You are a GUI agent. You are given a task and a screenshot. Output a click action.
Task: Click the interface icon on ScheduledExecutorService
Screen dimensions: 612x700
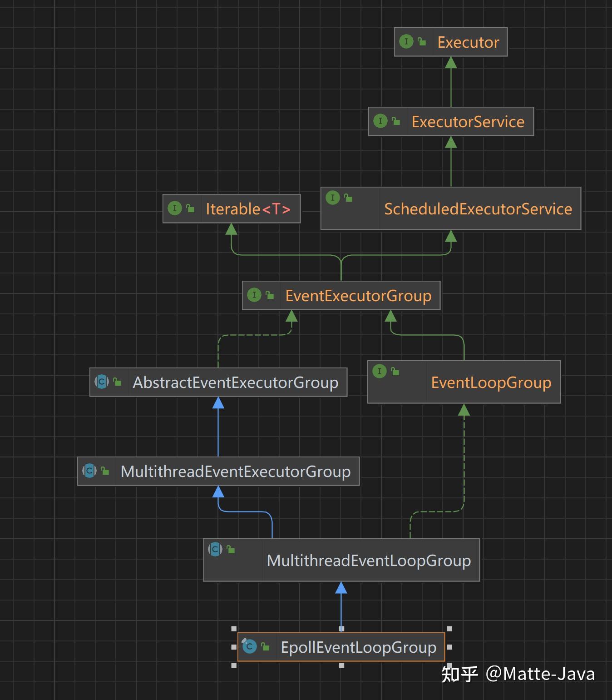(x=333, y=198)
